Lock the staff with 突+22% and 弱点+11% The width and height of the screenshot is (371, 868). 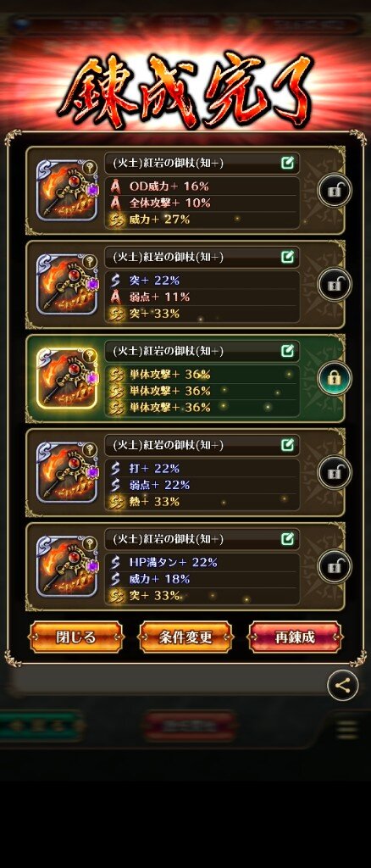point(335,285)
